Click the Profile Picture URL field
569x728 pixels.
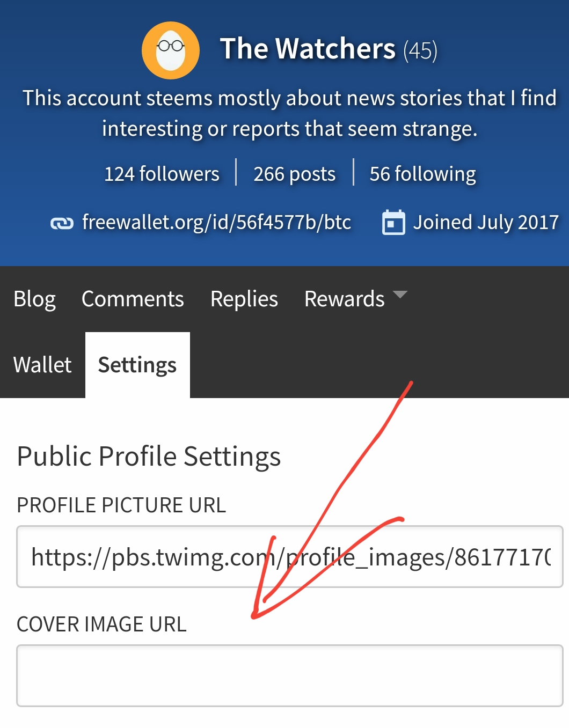click(290, 556)
